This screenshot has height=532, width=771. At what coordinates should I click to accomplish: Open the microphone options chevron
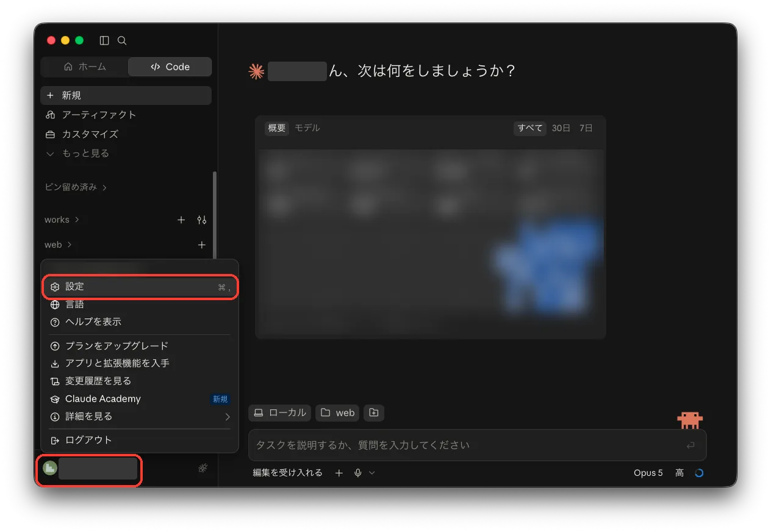[371, 473]
